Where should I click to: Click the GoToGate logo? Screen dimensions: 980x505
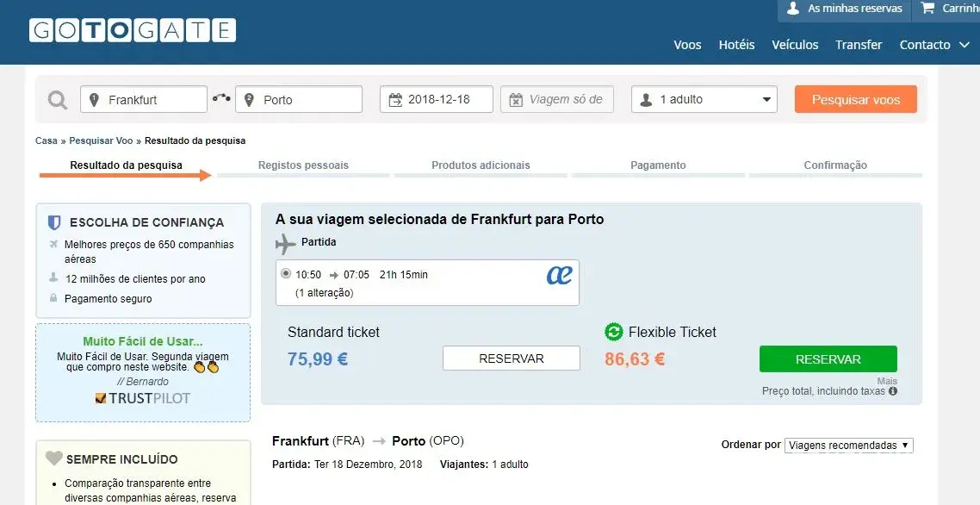[133, 31]
